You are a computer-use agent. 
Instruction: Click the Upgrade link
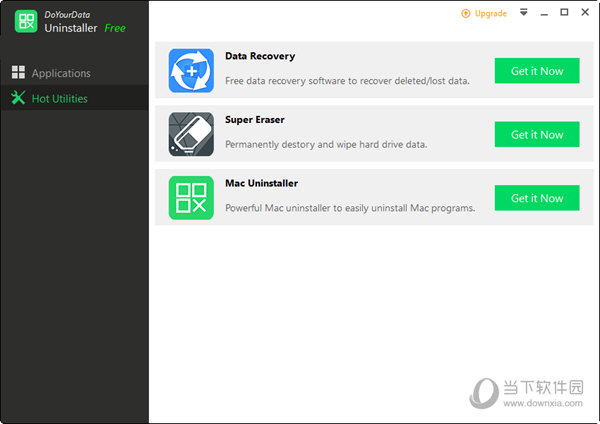tap(491, 13)
